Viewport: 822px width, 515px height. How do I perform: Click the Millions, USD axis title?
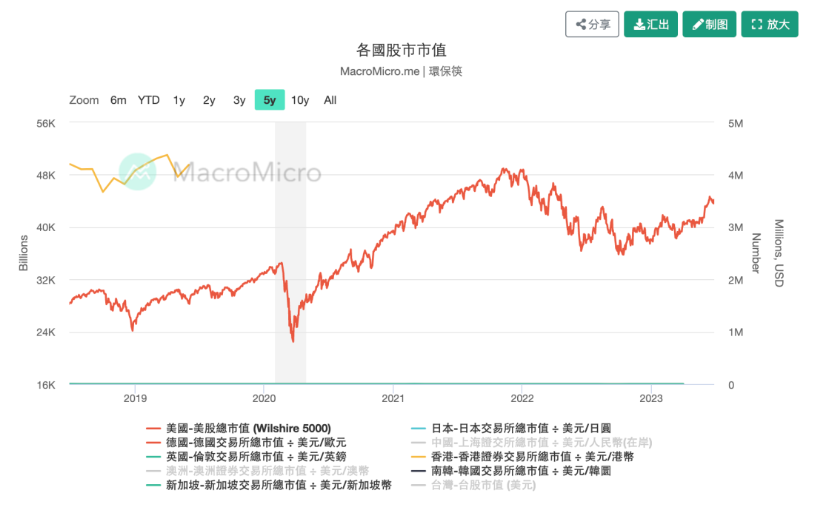[779, 253]
